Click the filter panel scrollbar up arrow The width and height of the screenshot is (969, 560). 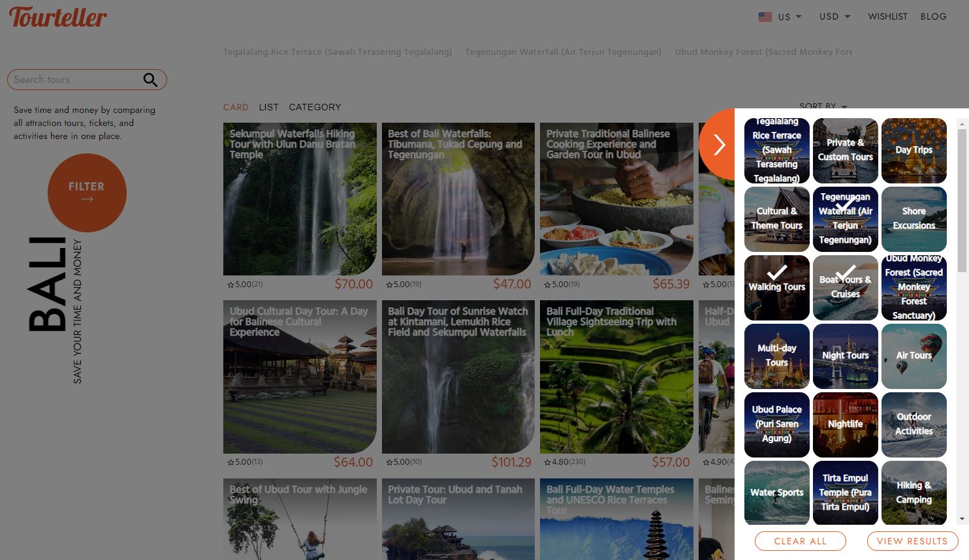tap(962, 123)
